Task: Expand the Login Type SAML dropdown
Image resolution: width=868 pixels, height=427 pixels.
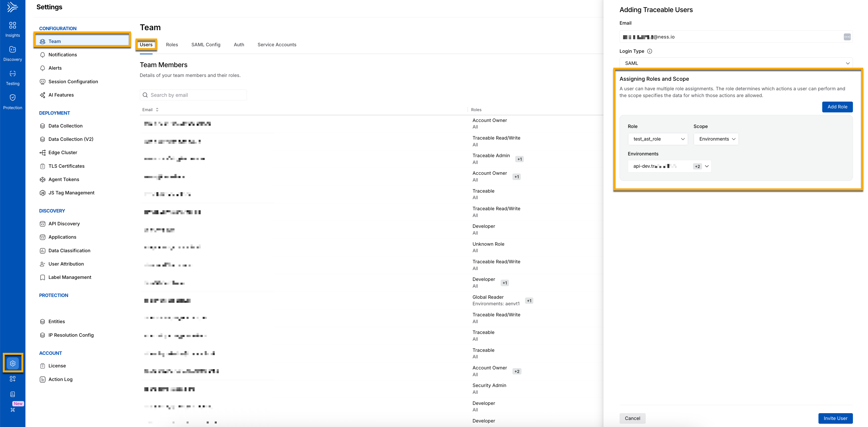Action: pyautogui.click(x=736, y=63)
